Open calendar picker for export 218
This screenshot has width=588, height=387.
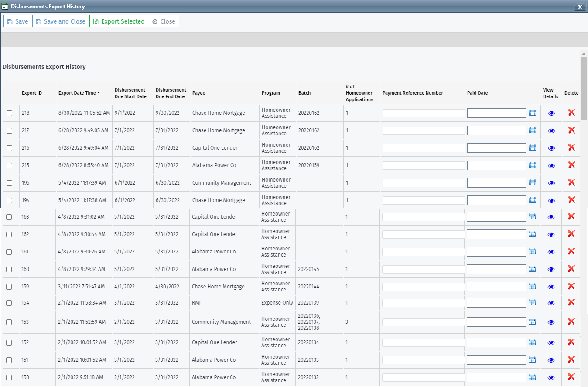click(532, 113)
